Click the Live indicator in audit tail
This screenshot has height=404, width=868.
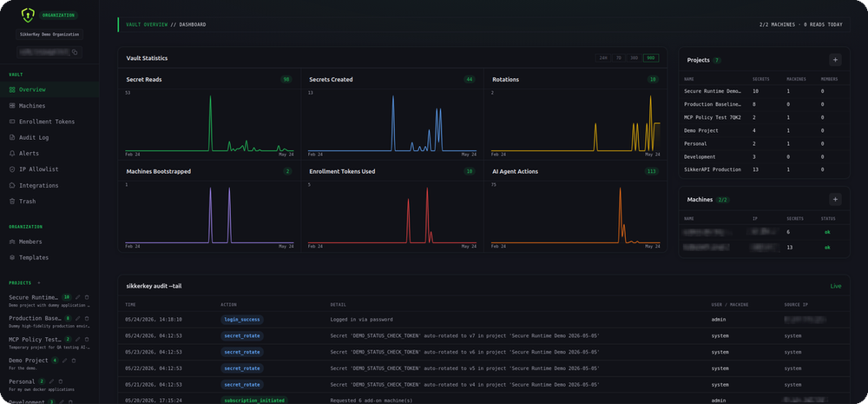(x=835, y=287)
